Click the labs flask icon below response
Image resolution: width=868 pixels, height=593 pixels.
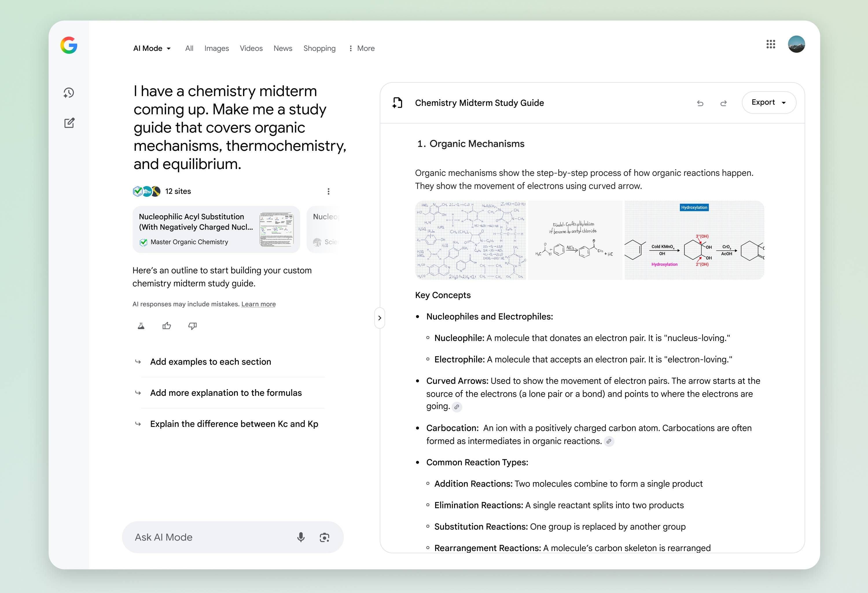[141, 326]
